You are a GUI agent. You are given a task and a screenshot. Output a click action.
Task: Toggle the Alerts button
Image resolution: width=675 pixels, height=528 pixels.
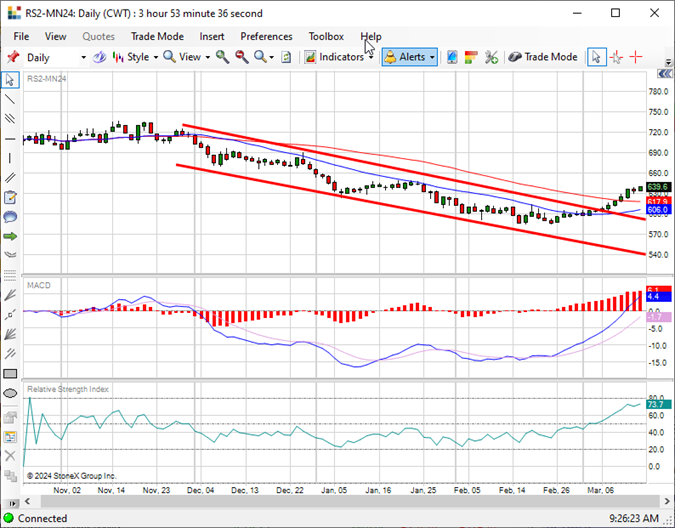click(x=410, y=57)
